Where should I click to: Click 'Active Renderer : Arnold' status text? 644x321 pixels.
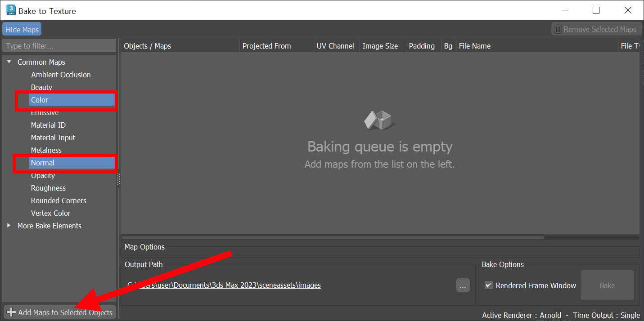coord(522,315)
